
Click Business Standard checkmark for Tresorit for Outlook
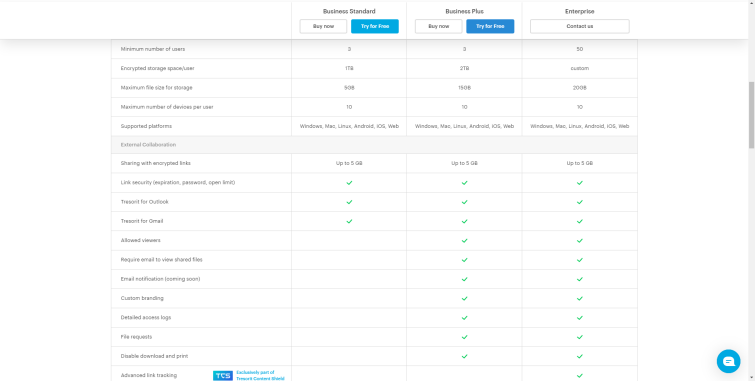click(349, 202)
